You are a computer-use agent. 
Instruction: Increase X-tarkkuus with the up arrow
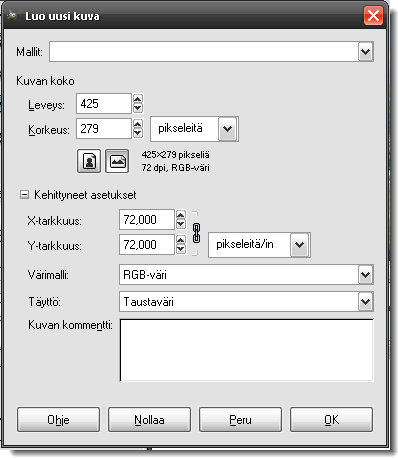pyautogui.click(x=181, y=215)
